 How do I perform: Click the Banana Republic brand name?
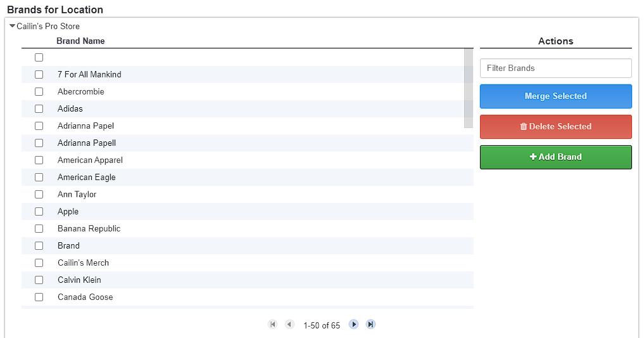click(89, 229)
